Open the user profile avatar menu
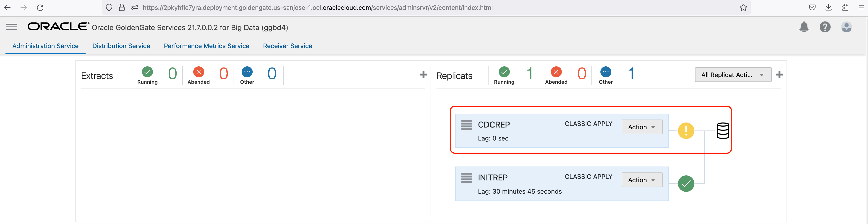The width and height of the screenshot is (868, 224). (847, 27)
